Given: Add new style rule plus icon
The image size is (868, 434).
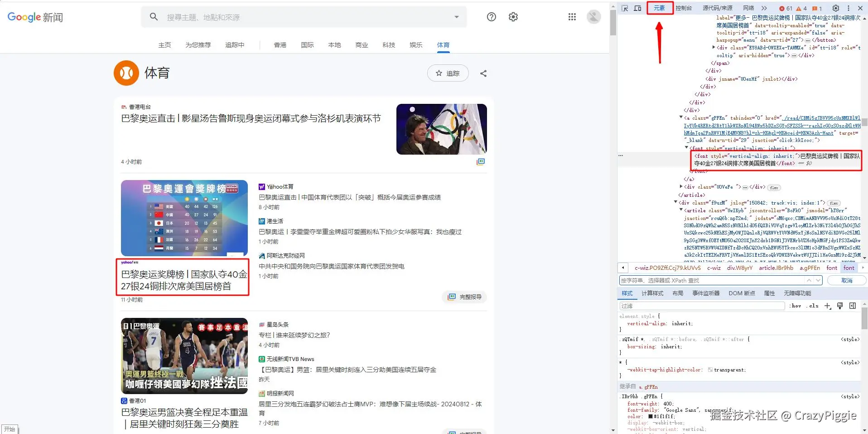Looking at the screenshot, I should pos(828,306).
